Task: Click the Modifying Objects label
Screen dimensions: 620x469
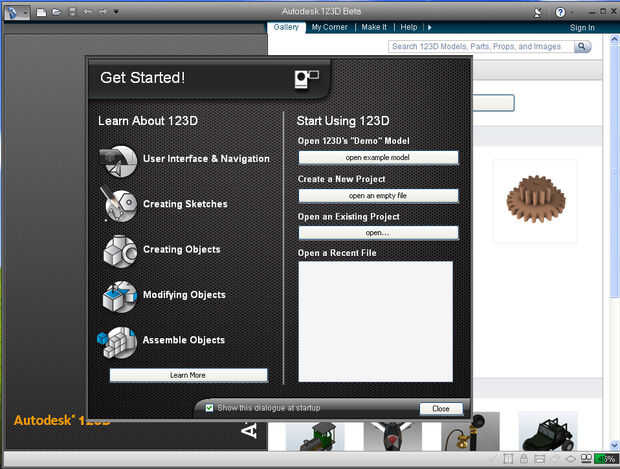Action: tap(184, 295)
